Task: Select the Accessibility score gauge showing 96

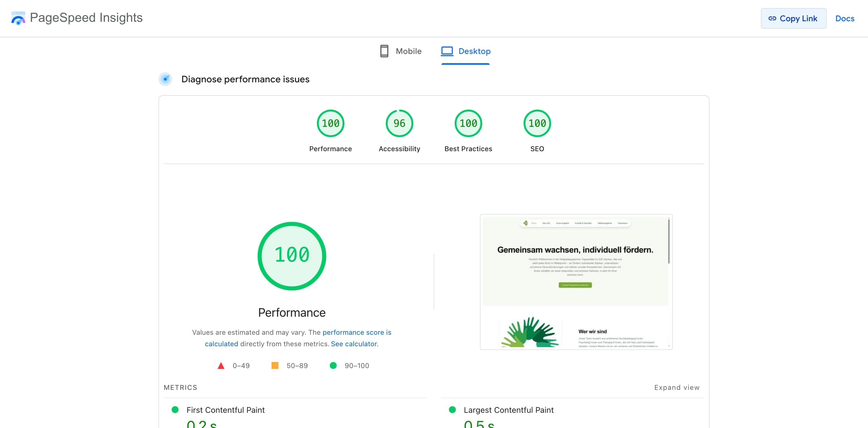Action: click(x=399, y=123)
